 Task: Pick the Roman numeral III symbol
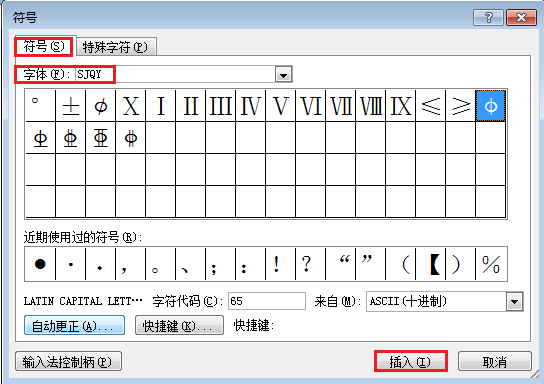(x=221, y=105)
